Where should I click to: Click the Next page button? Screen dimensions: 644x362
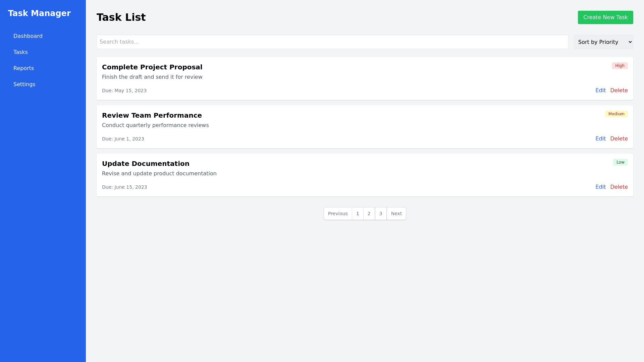coord(396,214)
